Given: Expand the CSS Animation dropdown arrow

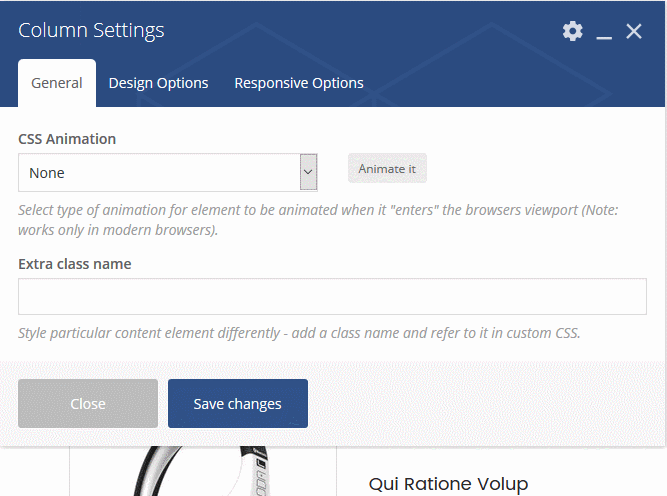Looking at the screenshot, I should [308, 172].
